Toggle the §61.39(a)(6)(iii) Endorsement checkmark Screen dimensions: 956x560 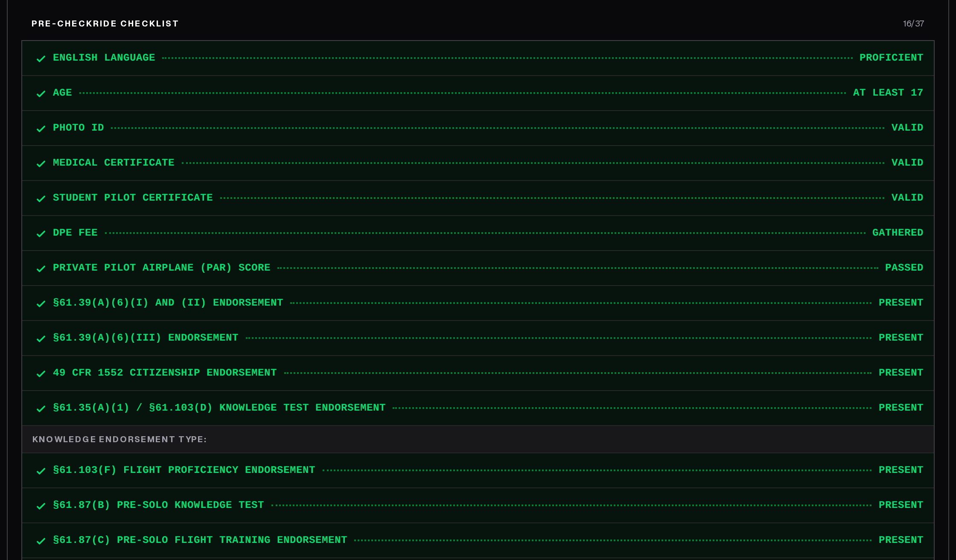41,338
